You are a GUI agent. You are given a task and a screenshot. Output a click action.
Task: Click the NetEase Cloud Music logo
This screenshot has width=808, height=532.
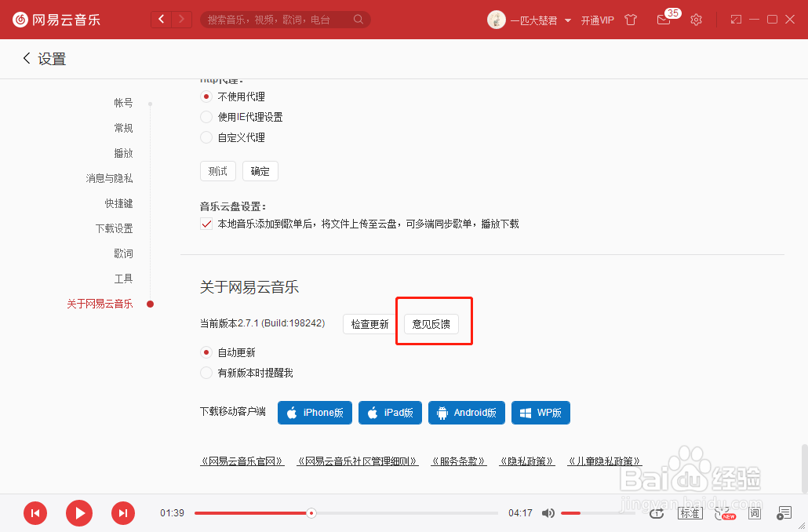click(x=56, y=20)
